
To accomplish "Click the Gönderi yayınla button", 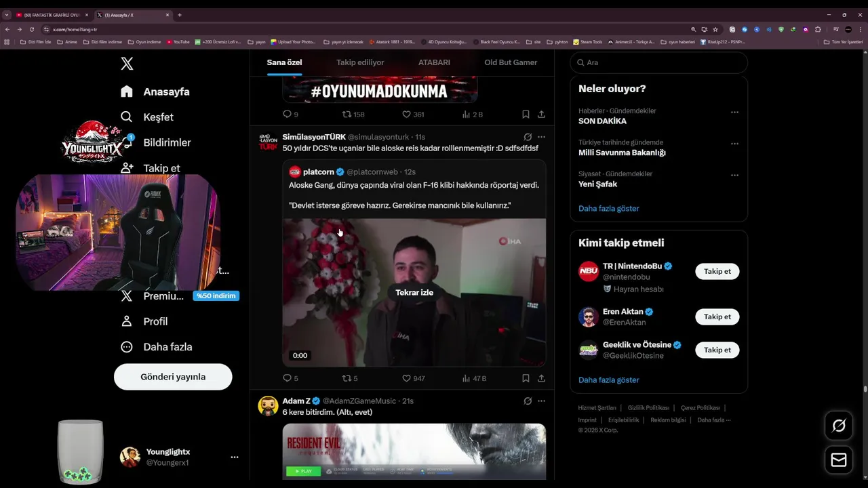I will 173,377.
